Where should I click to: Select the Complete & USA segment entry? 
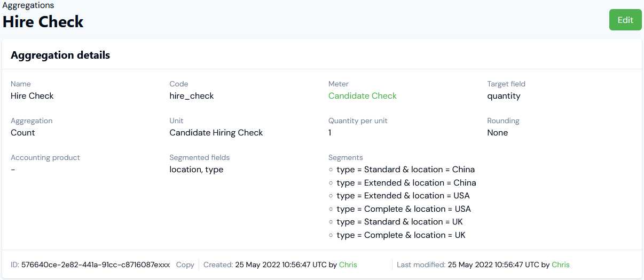(x=403, y=209)
